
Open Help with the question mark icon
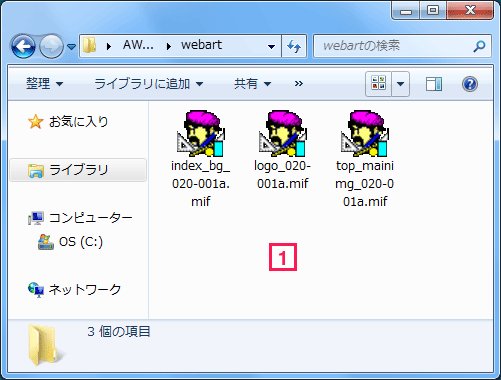tap(470, 84)
